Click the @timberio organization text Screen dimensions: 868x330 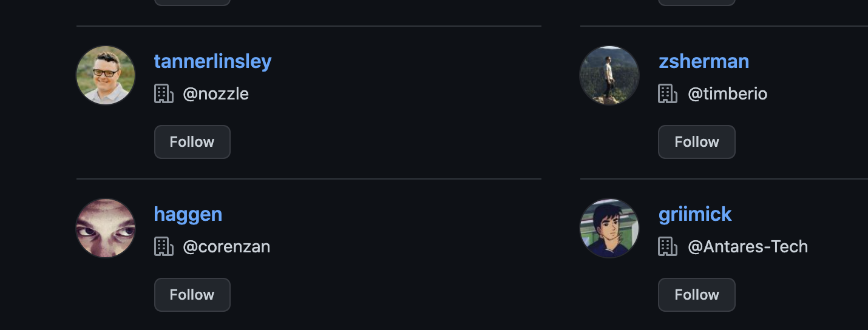coord(727,94)
